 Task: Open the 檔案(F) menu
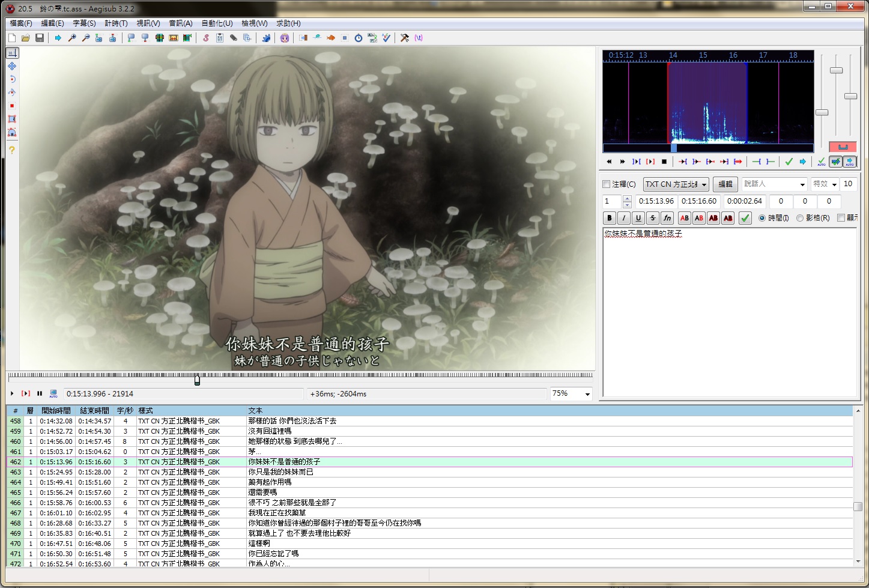tap(21, 23)
